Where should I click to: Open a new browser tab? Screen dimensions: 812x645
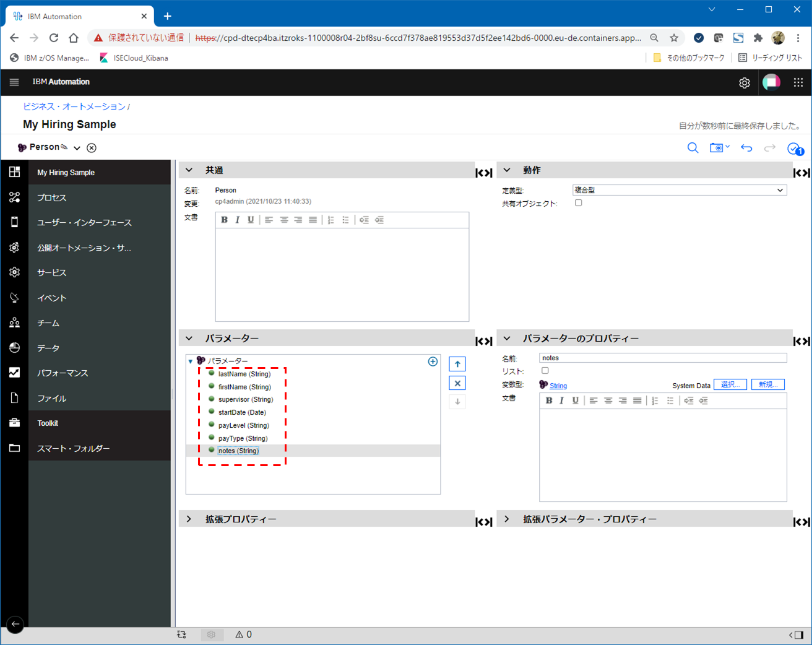(167, 16)
